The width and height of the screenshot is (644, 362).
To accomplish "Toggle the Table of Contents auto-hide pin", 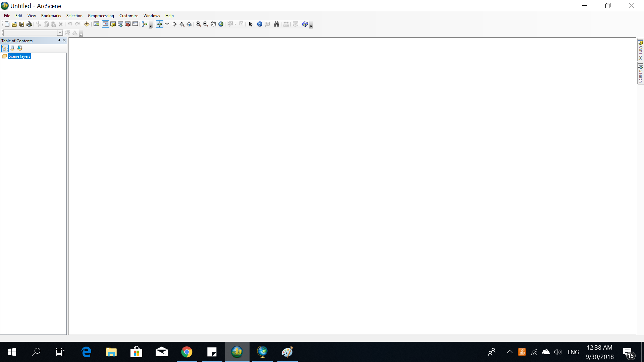I will point(59,41).
